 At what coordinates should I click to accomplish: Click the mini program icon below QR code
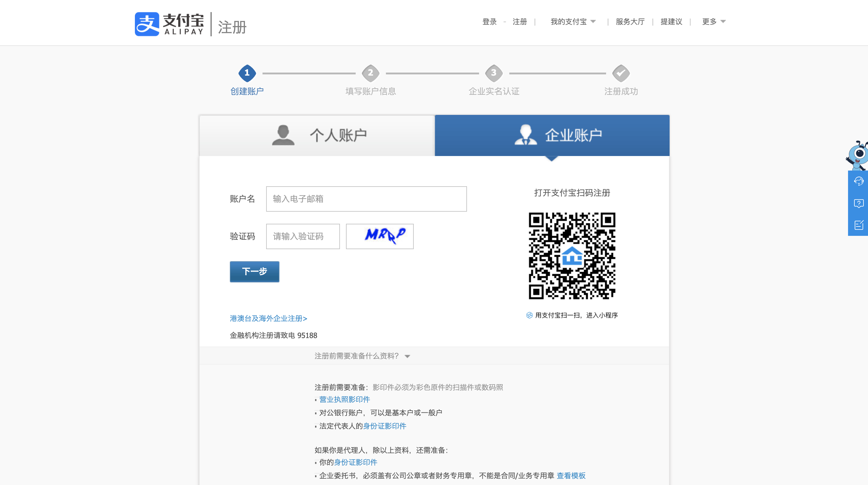[529, 315]
